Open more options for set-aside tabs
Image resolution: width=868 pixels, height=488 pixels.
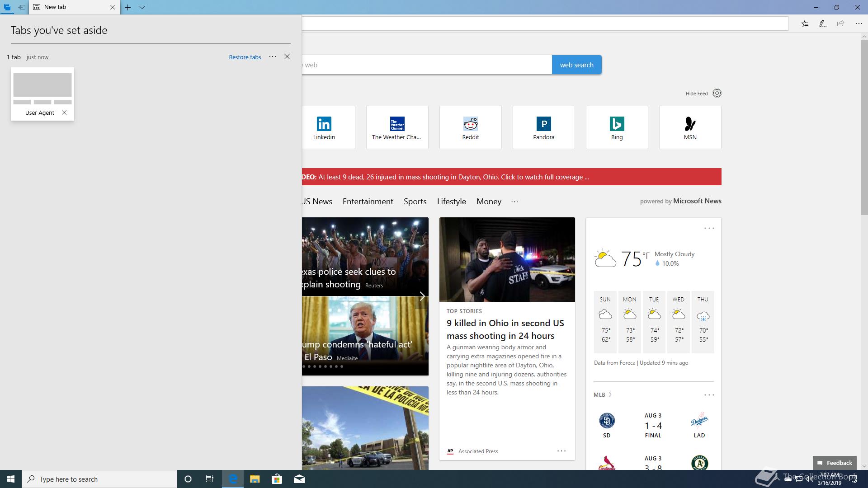[273, 56]
